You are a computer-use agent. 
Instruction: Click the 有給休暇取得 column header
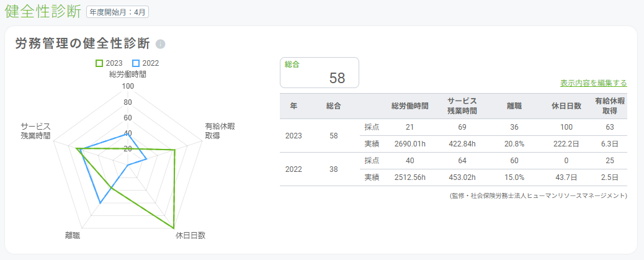(609, 106)
